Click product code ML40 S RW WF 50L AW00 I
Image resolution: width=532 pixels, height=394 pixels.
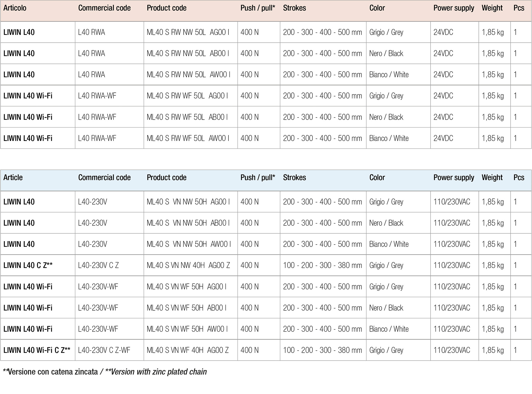coord(188,138)
